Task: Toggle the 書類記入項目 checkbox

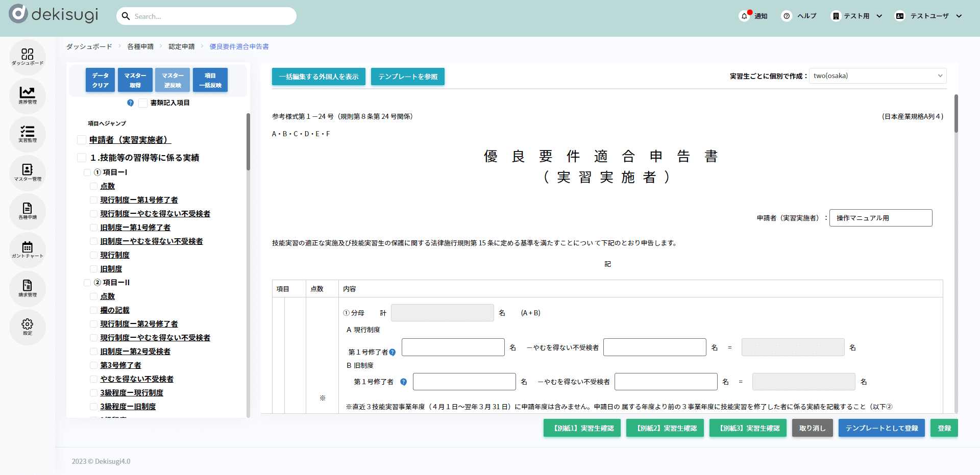Action: pos(143,103)
